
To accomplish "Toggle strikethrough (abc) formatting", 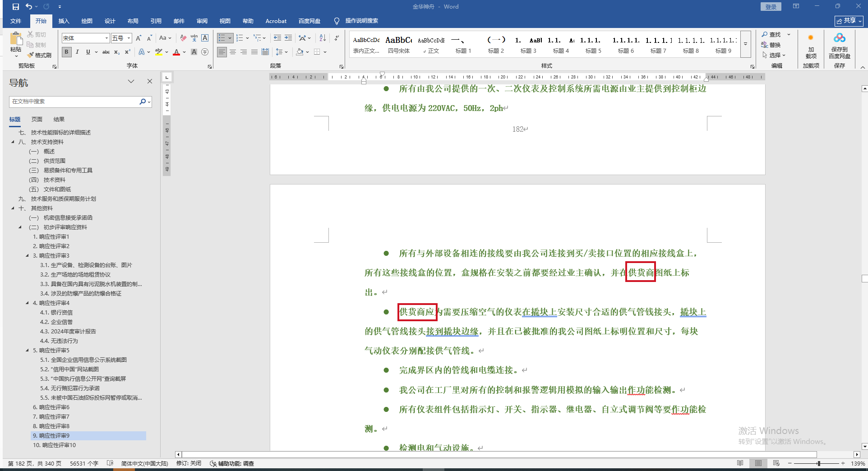I will 106,52.
